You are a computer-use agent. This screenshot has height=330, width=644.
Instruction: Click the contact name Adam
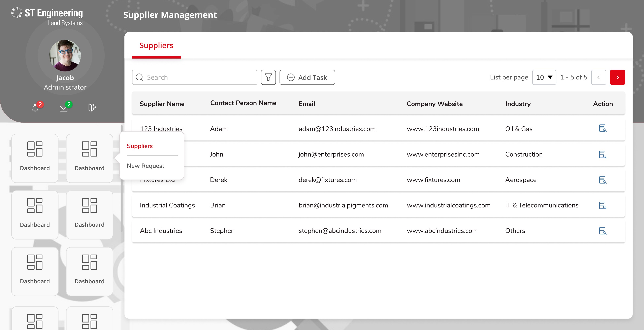point(219,129)
